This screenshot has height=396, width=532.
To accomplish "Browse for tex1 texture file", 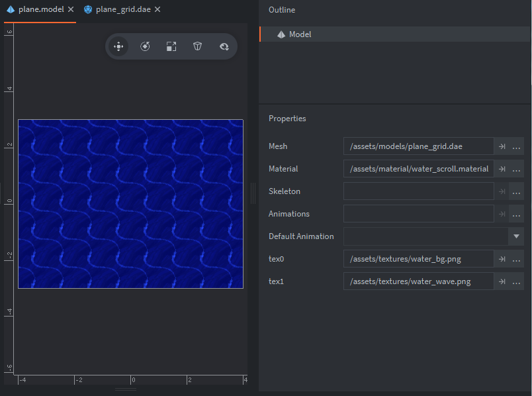I will (x=517, y=281).
